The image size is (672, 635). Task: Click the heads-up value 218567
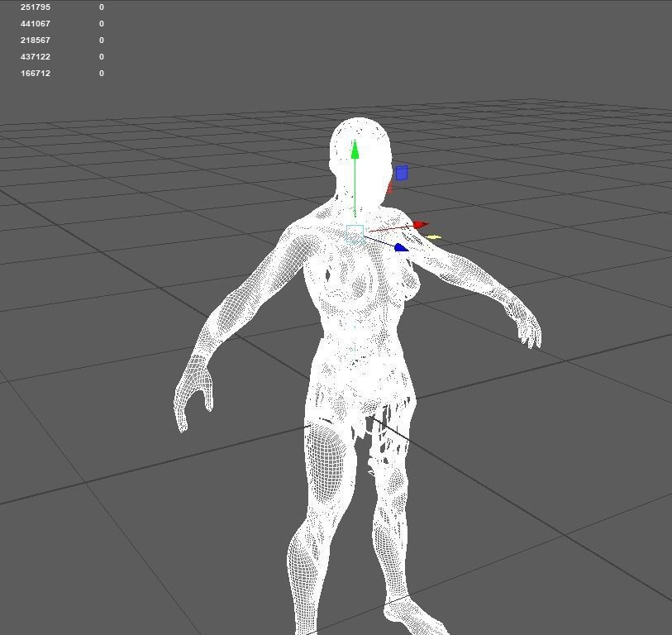click(x=36, y=40)
